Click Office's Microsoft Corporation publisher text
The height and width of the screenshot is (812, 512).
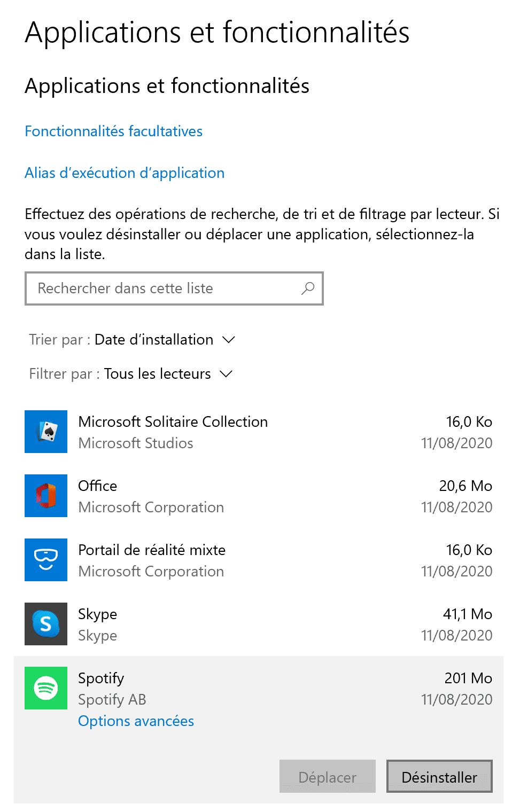(x=151, y=507)
